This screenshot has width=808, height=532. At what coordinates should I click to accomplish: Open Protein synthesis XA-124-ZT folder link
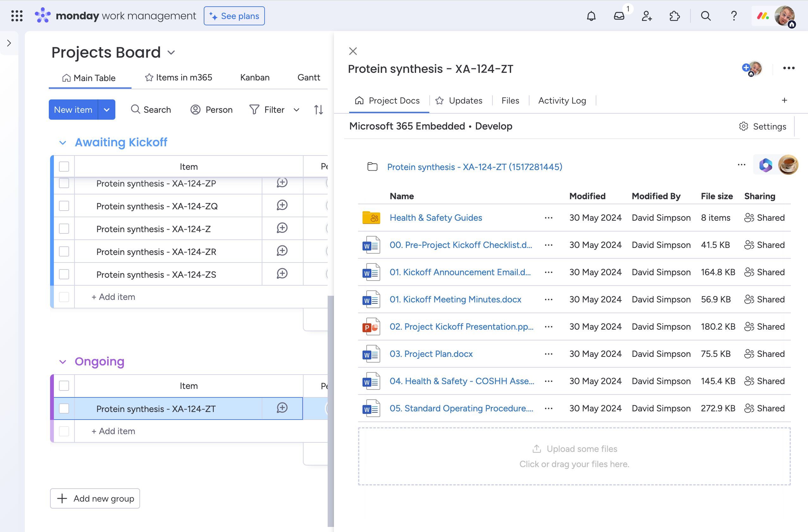475,167
